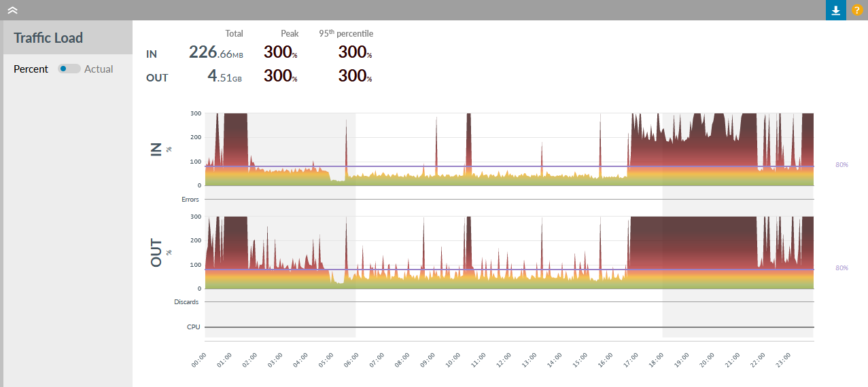This screenshot has height=387, width=868.
Task: Click the Percent label beside the switch
Action: pos(31,69)
